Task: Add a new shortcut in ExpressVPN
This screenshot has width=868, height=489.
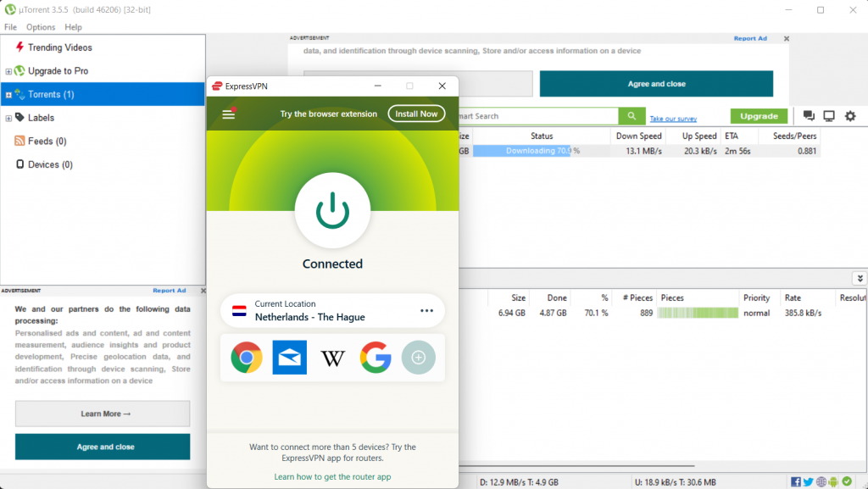Action: pyautogui.click(x=419, y=358)
